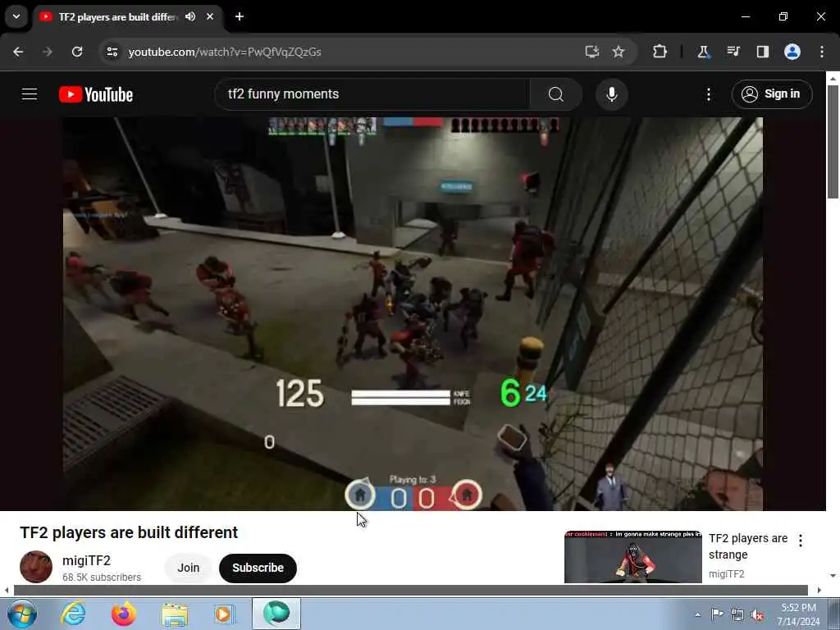Click the Join button

(189, 568)
